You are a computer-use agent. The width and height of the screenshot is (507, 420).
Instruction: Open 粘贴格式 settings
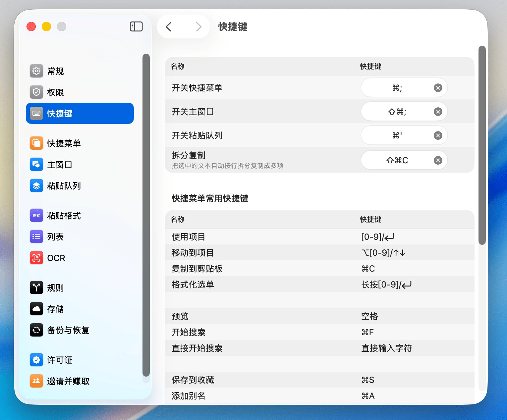coord(64,215)
